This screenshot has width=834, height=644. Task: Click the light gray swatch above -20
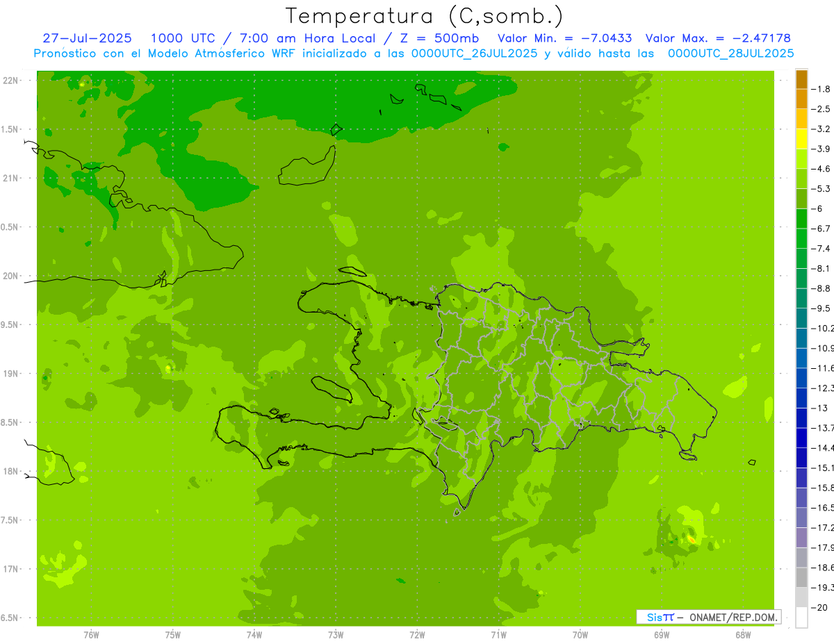(801, 597)
